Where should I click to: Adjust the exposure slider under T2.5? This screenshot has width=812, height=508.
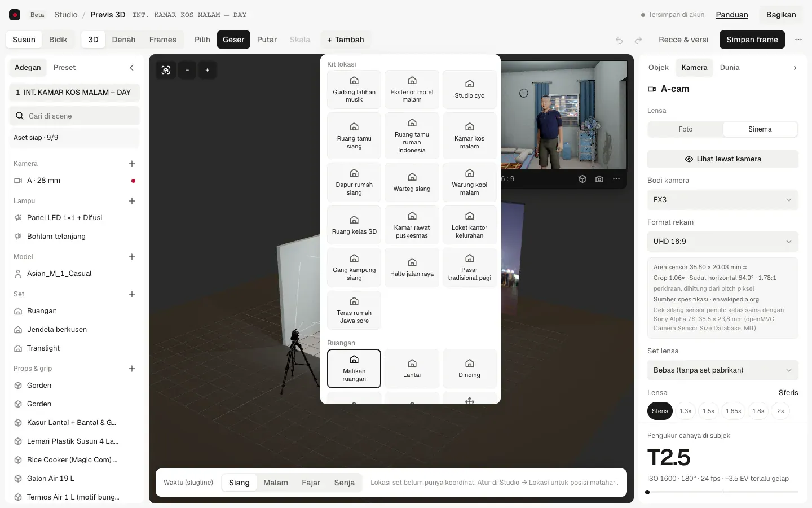[x=723, y=492]
